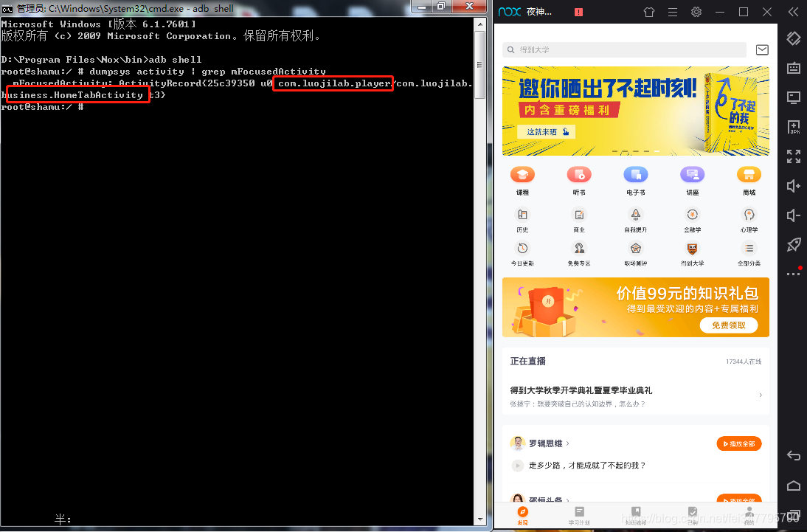807x532 pixels.
Task: Click the 正在直播 section heading
Action: [x=527, y=361]
